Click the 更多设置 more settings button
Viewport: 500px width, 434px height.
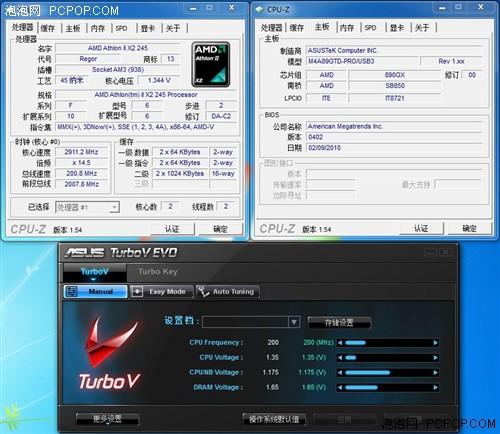[107, 419]
